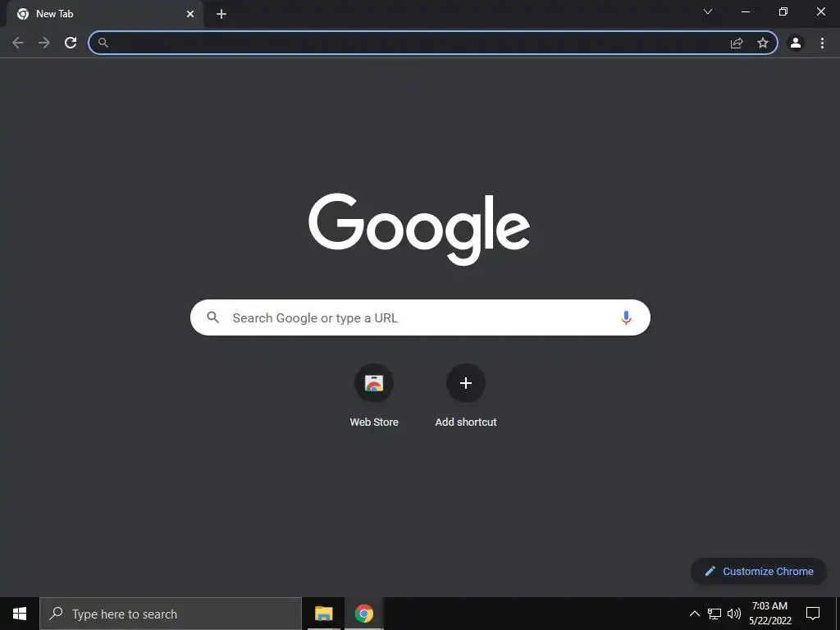The height and width of the screenshot is (630, 840).
Task: Open File Explorer from the taskbar
Action: [323, 614]
